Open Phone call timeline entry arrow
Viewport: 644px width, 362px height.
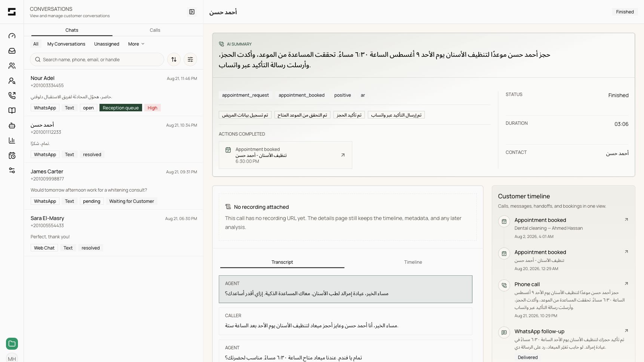(x=626, y=284)
